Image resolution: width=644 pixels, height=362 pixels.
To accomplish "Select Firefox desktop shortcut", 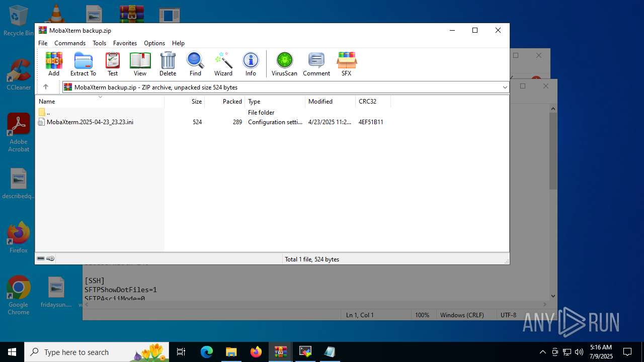I will coord(19,237).
